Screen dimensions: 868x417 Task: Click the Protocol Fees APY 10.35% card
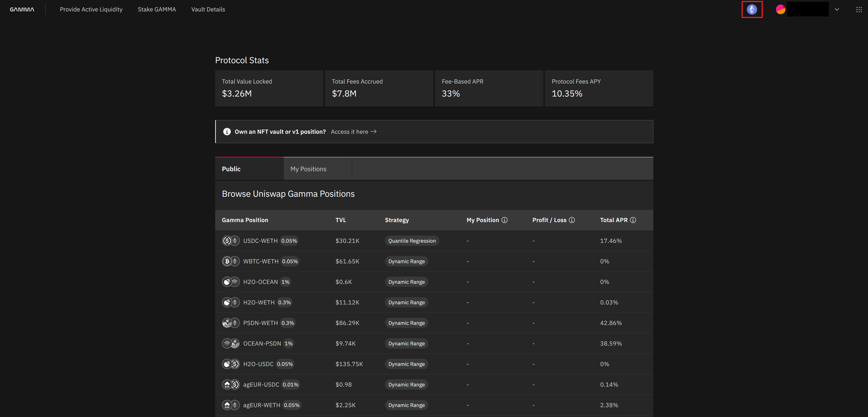point(599,88)
